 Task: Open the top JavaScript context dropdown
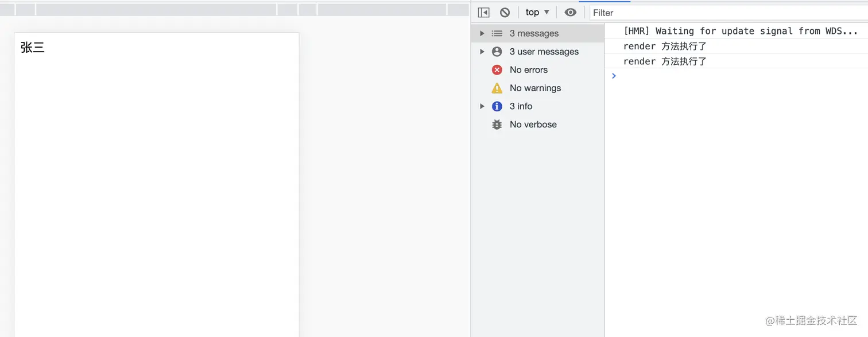pyautogui.click(x=537, y=12)
